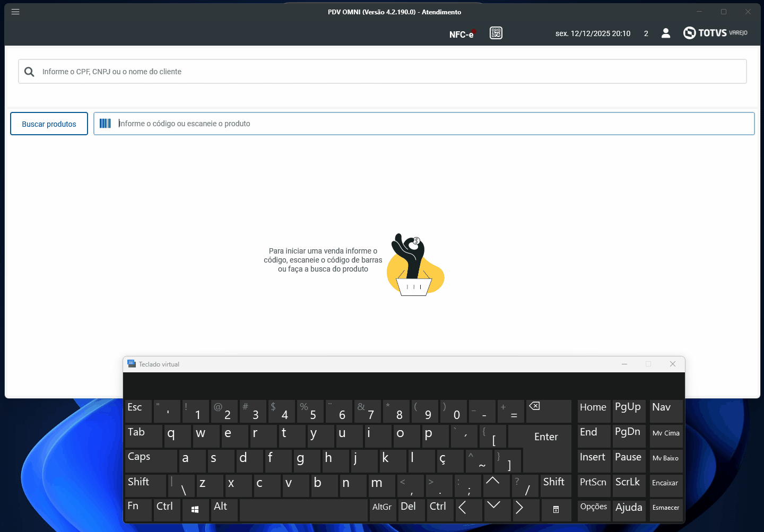Click the Insert key on virtual keyboard
Viewport: 764px width, 532px height.
(594, 461)
